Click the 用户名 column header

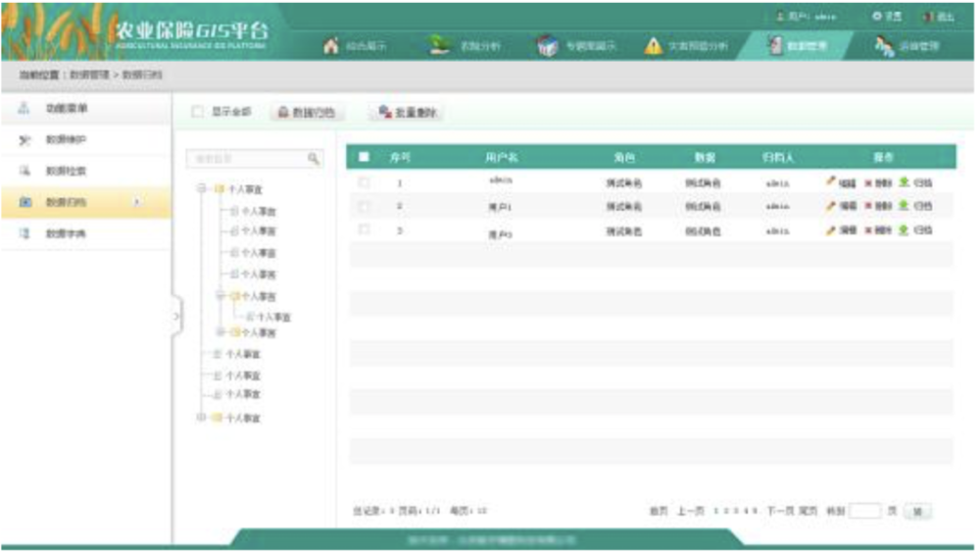click(x=501, y=157)
